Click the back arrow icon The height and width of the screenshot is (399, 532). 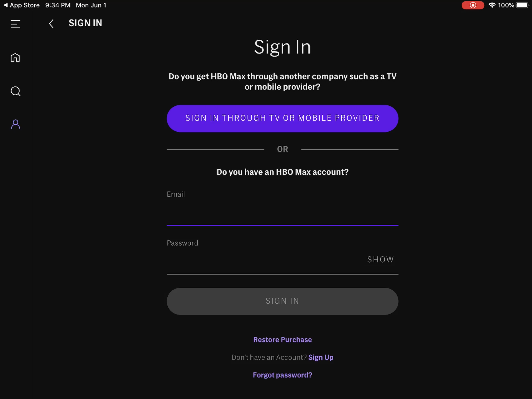point(51,23)
